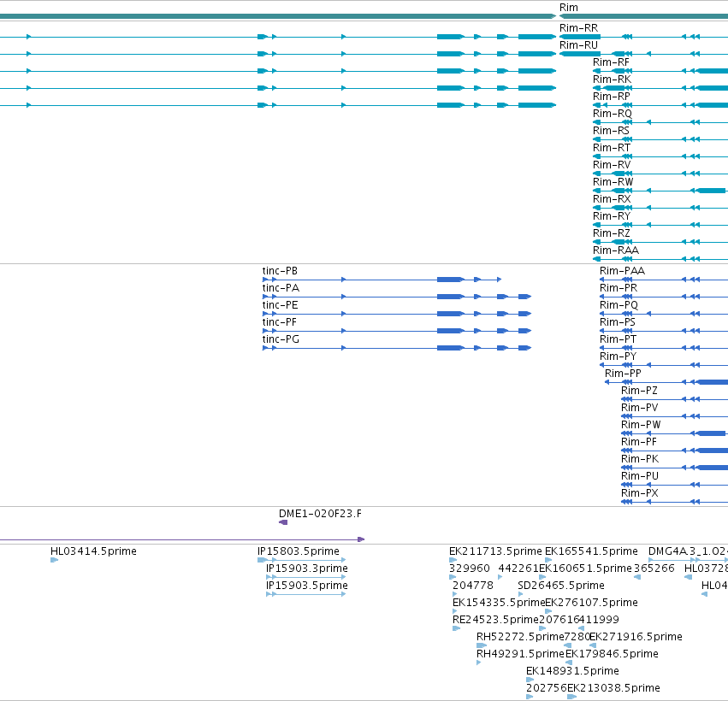The width and height of the screenshot is (728, 701).
Task: Click RH52272.5prime EST label
Action: [520, 638]
